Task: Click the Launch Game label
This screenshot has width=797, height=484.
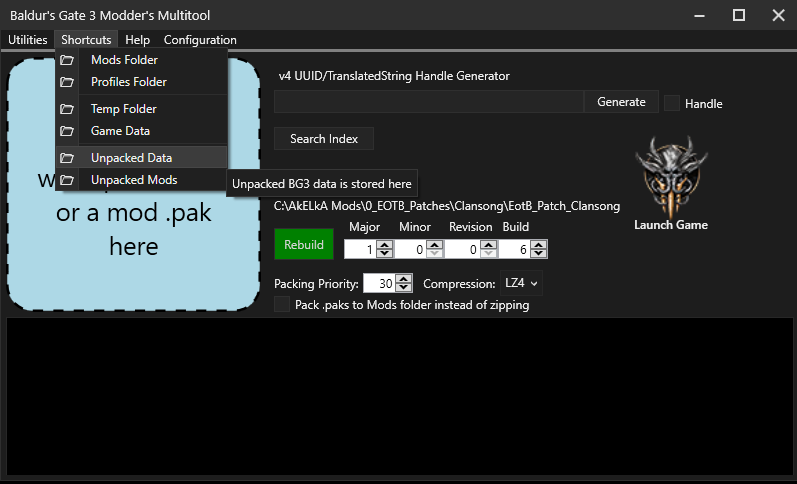Action: pos(671,225)
